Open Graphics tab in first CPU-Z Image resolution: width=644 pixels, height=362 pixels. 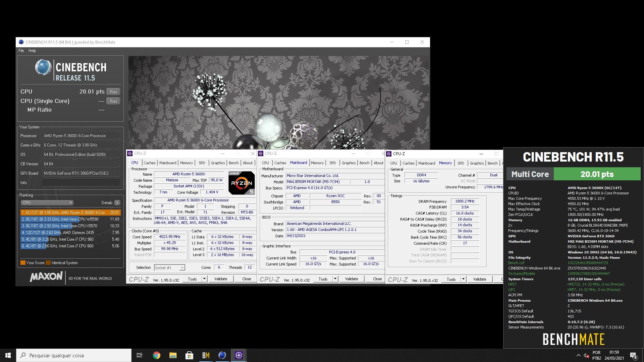pyautogui.click(x=218, y=163)
